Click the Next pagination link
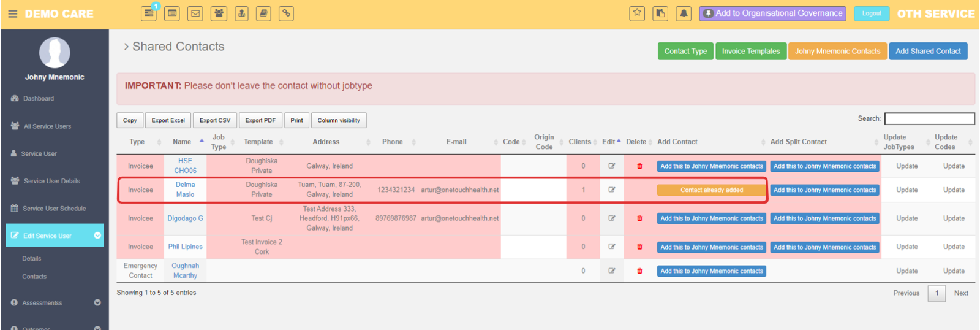Screen dimensions: 980x330 coord(961,293)
